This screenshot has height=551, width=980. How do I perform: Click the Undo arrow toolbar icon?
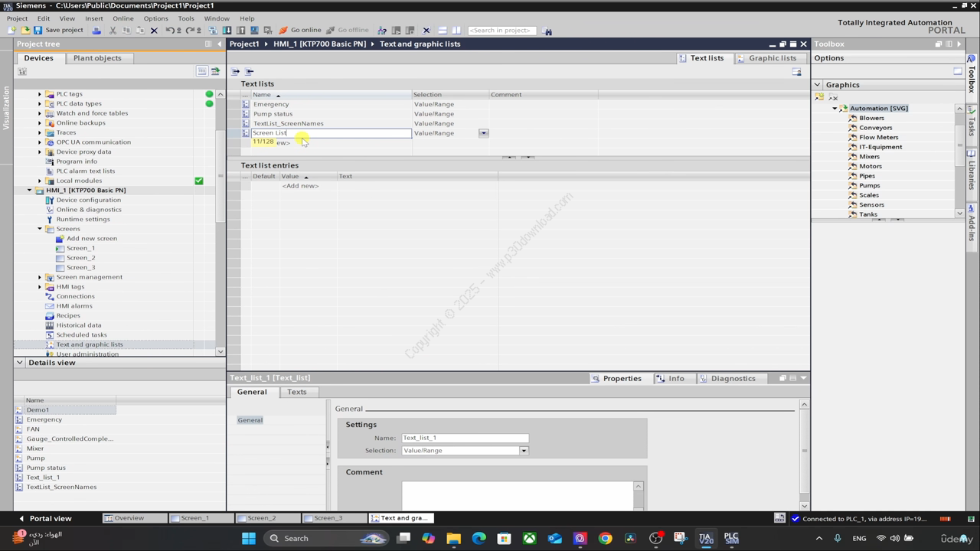[170, 31]
